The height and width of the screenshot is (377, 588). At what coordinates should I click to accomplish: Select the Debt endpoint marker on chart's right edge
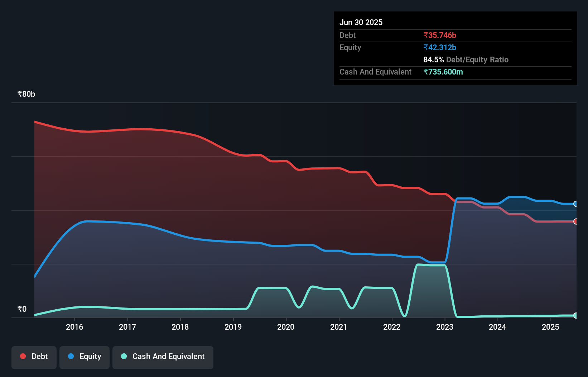click(575, 221)
